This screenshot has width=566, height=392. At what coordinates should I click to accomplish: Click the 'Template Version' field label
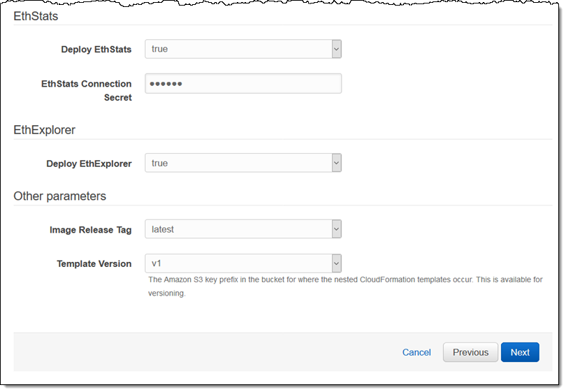click(94, 264)
